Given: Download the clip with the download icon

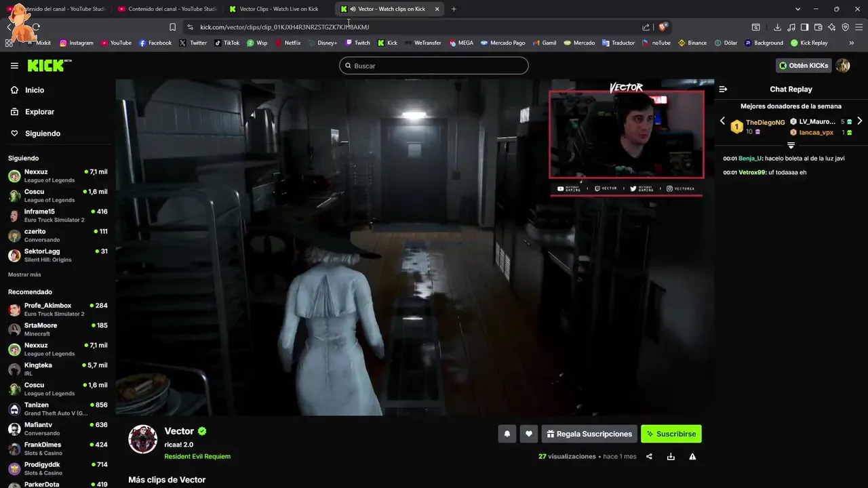Looking at the screenshot, I should point(671,457).
